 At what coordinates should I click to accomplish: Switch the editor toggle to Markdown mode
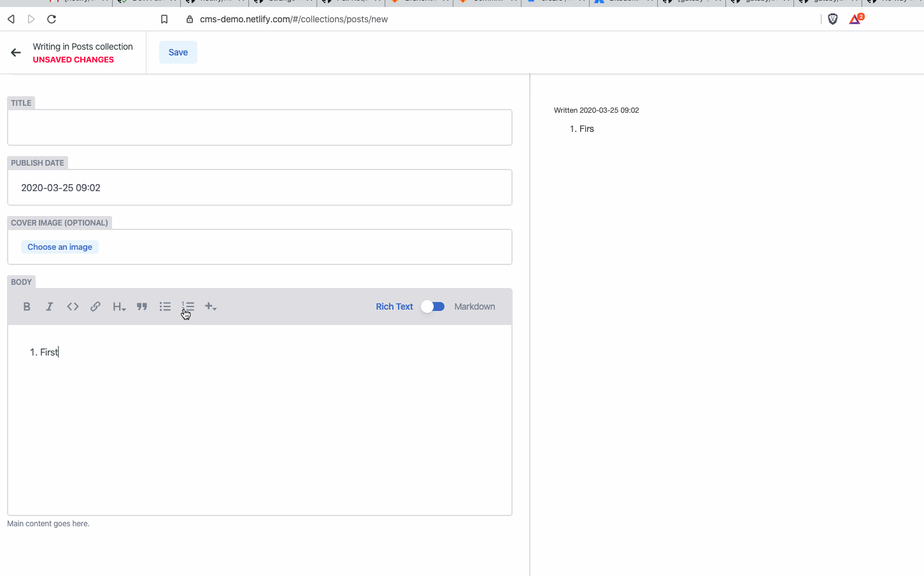pyautogui.click(x=433, y=306)
